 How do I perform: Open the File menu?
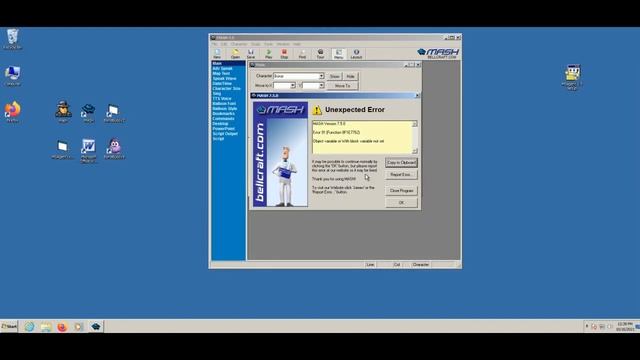214,44
